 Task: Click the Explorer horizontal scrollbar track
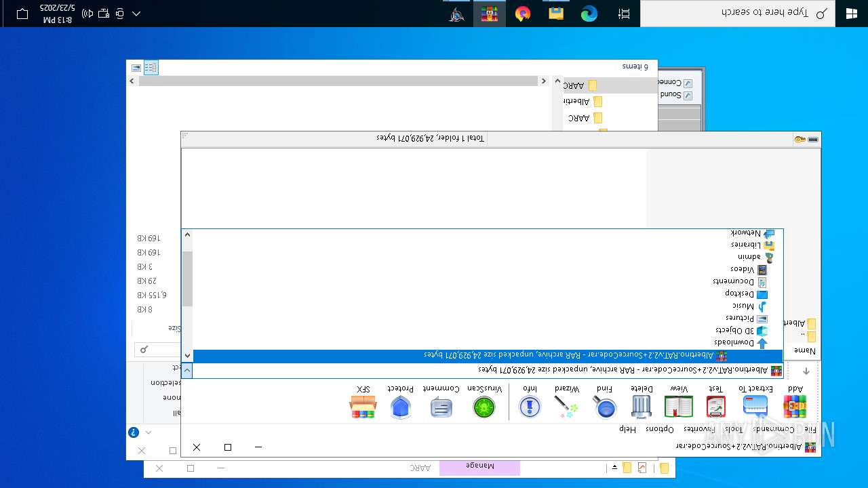click(x=339, y=81)
